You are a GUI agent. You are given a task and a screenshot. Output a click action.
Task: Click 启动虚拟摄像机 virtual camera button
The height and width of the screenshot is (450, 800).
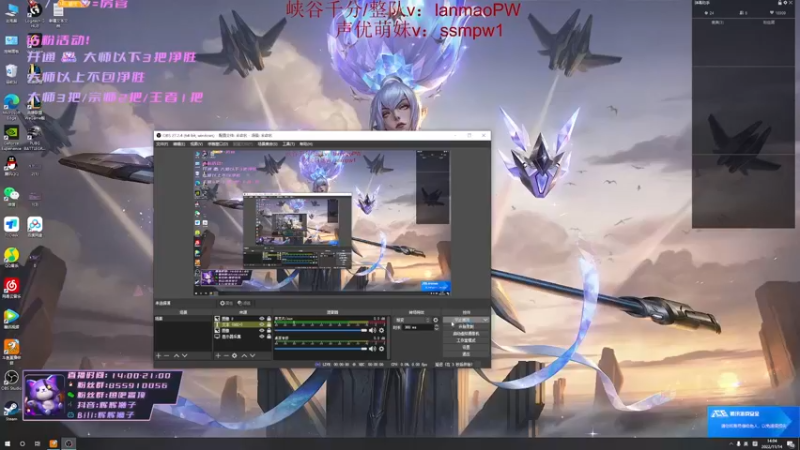click(466, 334)
